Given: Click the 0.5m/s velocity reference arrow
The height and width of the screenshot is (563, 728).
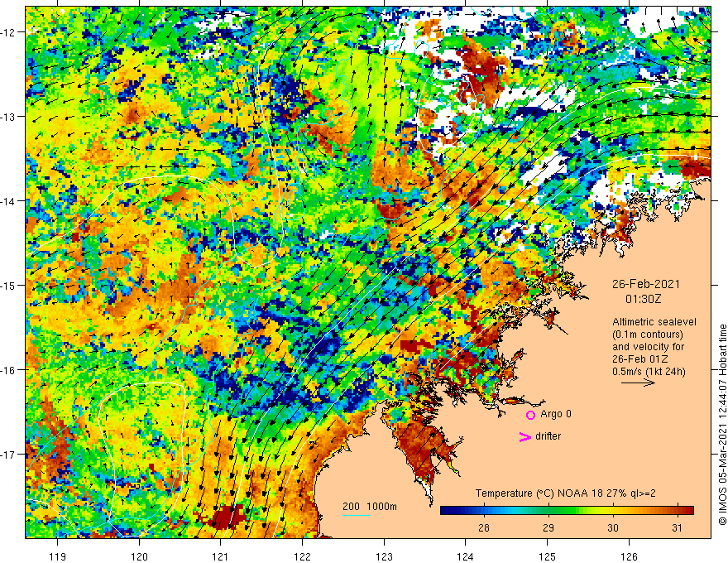Looking at the screenshot, I should point(638,383).
